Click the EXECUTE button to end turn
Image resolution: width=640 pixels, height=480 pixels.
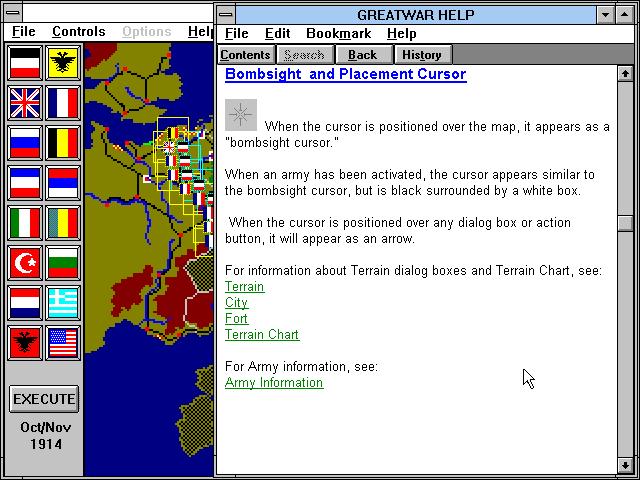[44, 399]
